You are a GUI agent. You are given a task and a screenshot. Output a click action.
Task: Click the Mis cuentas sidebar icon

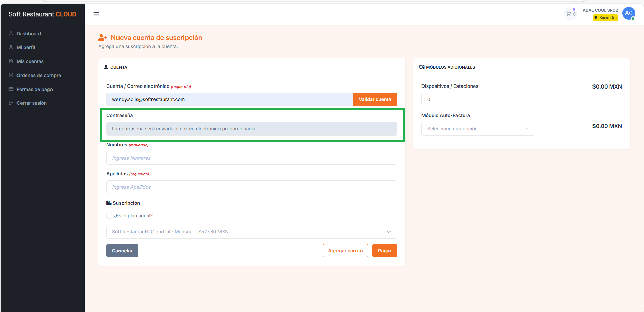click(x=11, y=61)
